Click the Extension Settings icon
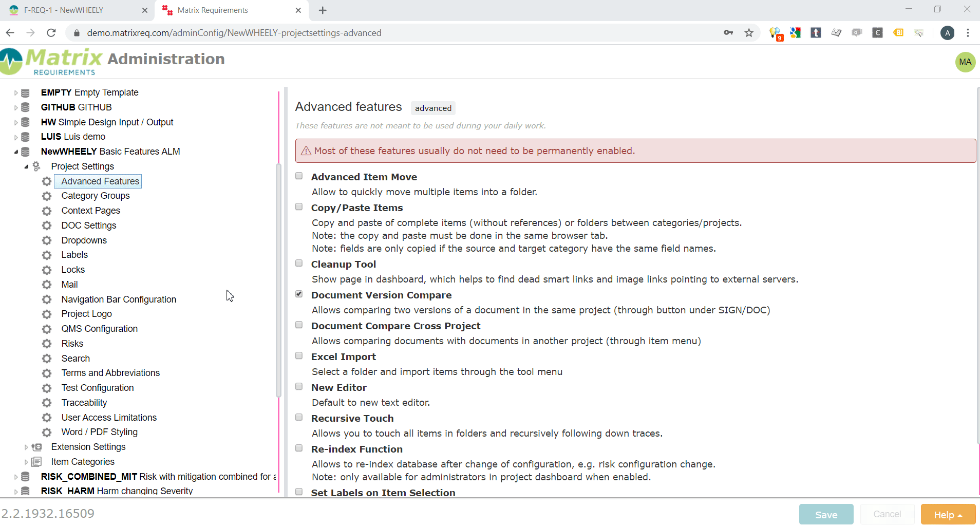The image size is (980, 526). 36,447
